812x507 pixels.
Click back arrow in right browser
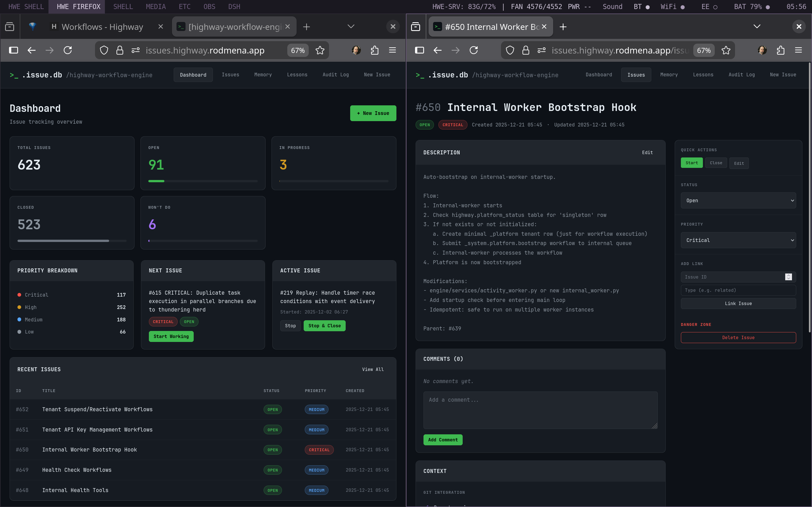tap(438, 50)
